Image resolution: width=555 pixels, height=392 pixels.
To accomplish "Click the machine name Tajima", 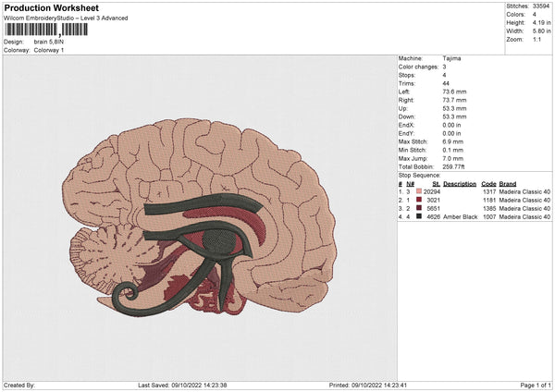I will (451, 58).
